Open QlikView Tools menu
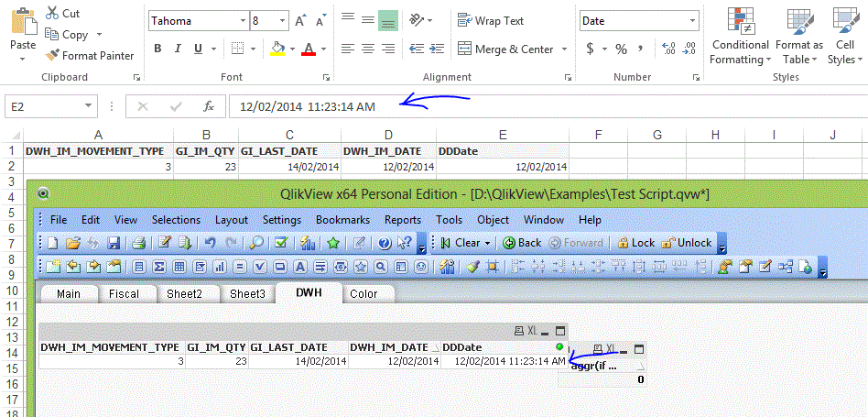 449,220
